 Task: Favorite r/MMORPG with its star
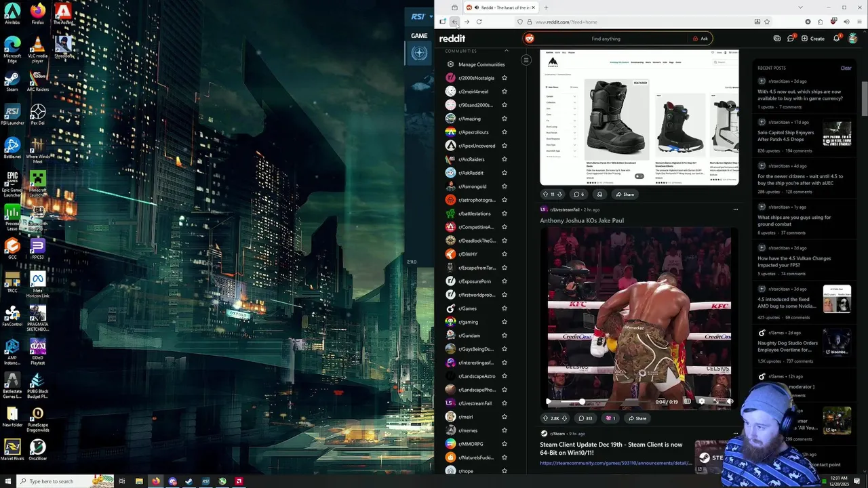click(x=505, y=444)
